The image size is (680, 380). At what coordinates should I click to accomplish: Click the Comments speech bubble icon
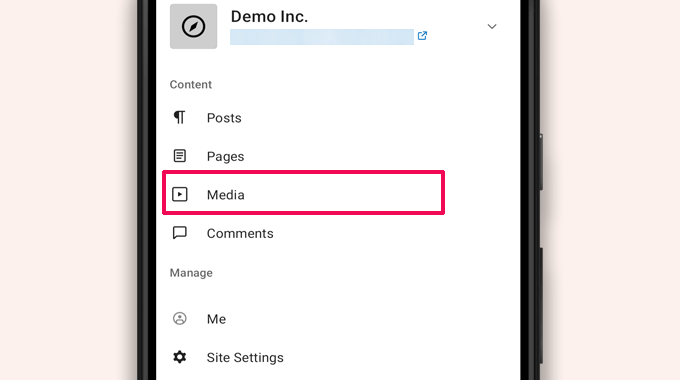[x=180, y=233]
